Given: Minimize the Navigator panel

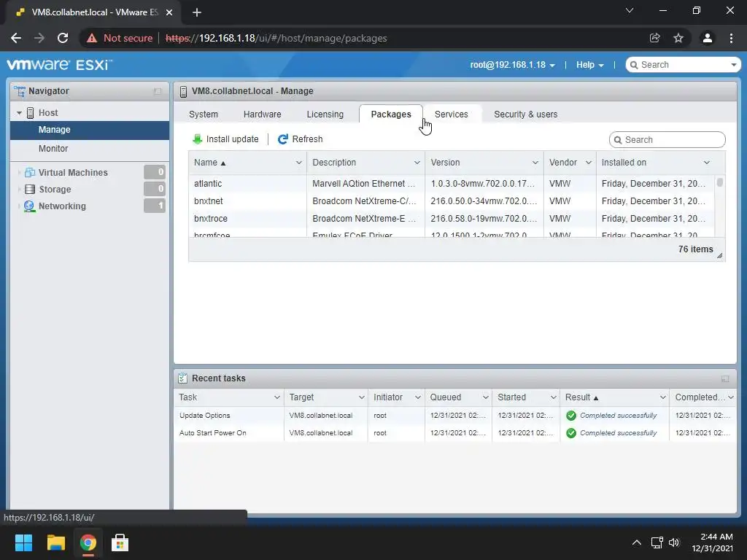Looking at the screenshot, I should 158,91.
